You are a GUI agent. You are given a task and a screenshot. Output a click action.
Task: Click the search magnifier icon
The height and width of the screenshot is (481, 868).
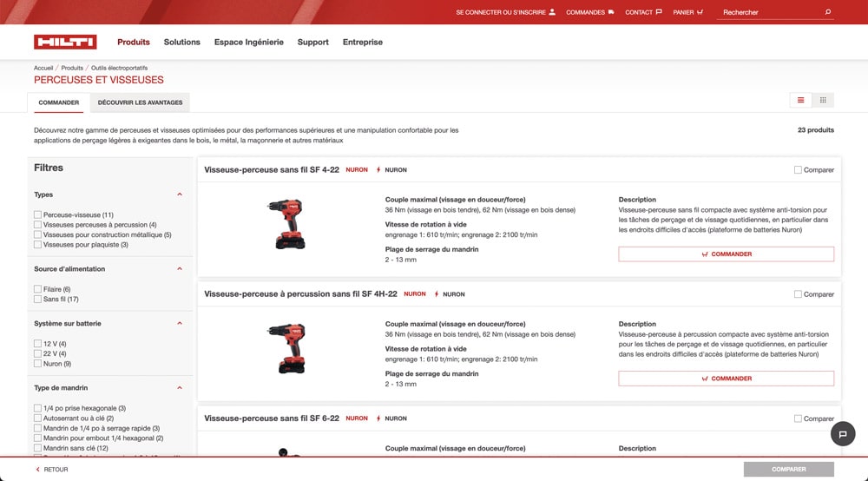pos(827,12)
